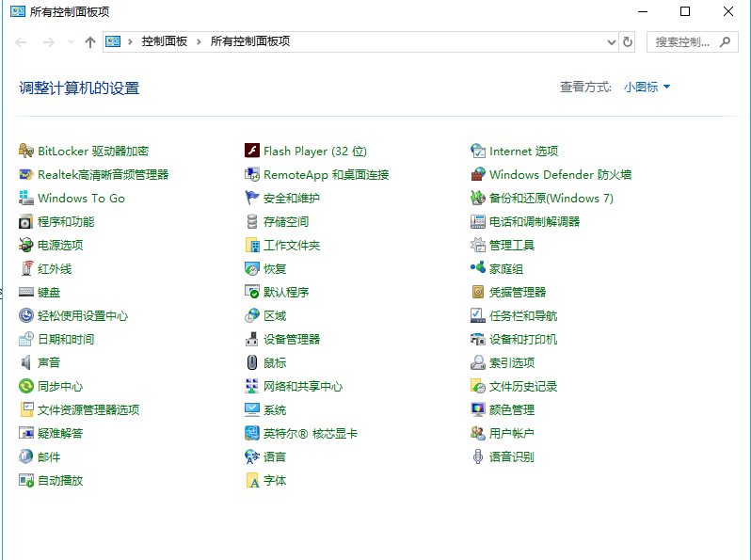Click the 声音 speaker icon
Screen dimensions: 751x560
25,362
